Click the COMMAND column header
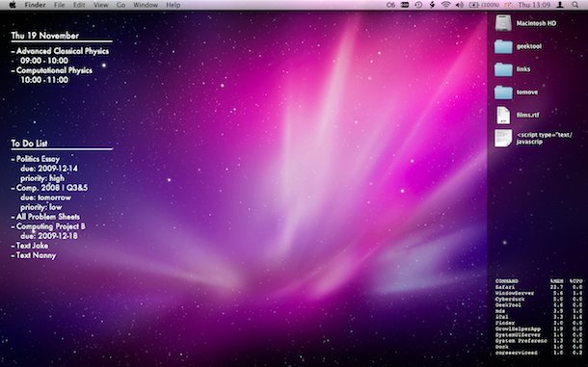The image size is (588, 367). pos(507,280)
